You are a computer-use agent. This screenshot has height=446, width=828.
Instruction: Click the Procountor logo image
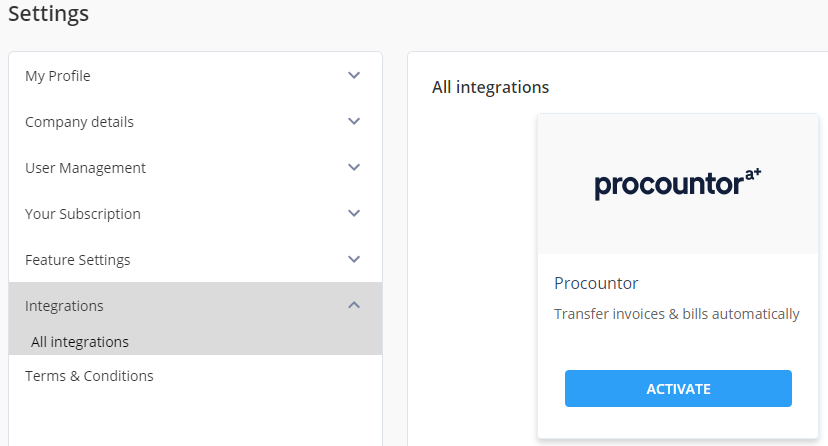tap(678, 184)
